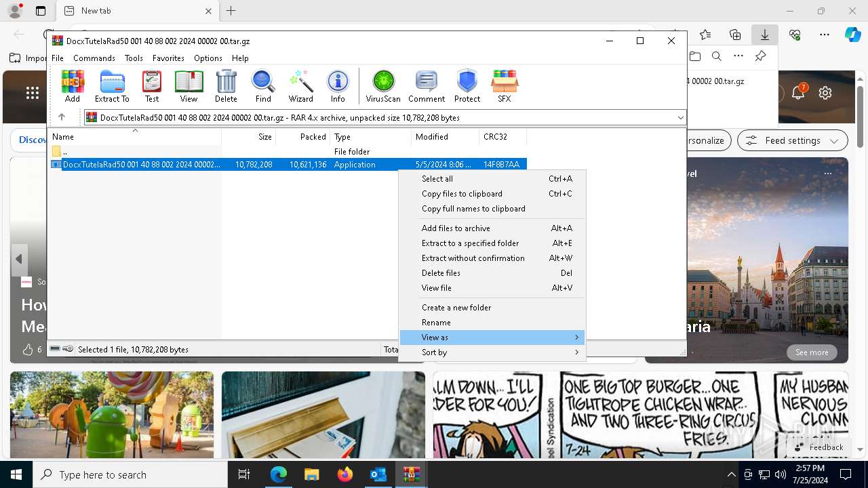Screen dimensions: 868x488
Task: Open Feed settings dropdown
Action: (792, 141)
